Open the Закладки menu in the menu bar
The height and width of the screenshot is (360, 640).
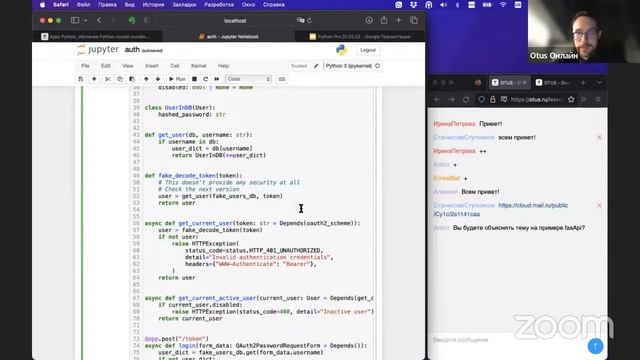tap(184, 4)
